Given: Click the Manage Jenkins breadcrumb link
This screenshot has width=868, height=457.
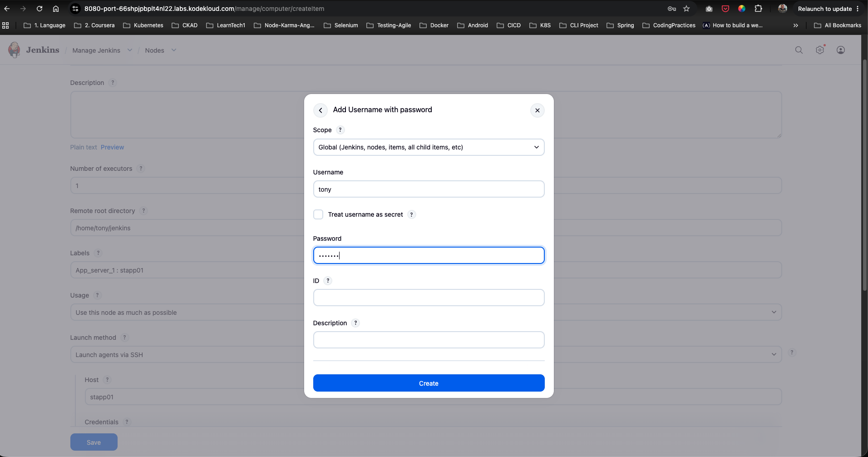Looking at the screenshot, I should click(x=96, y=50).
